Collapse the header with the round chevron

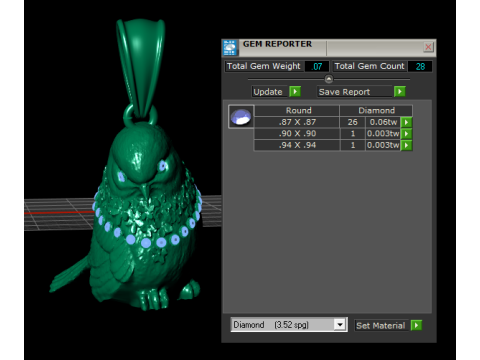(329, 79)
